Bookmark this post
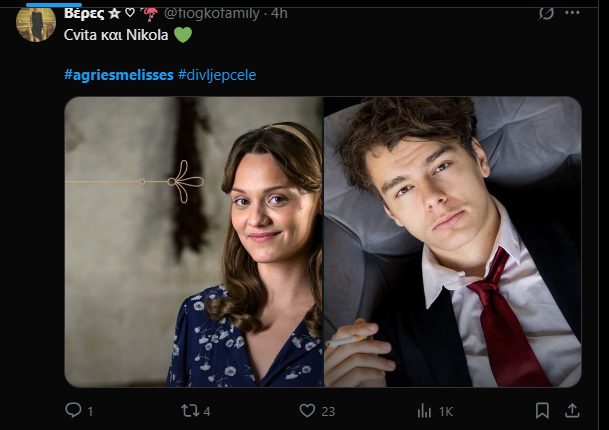The image size is (609, 430). pyautogui.click(x=542, y=410)
